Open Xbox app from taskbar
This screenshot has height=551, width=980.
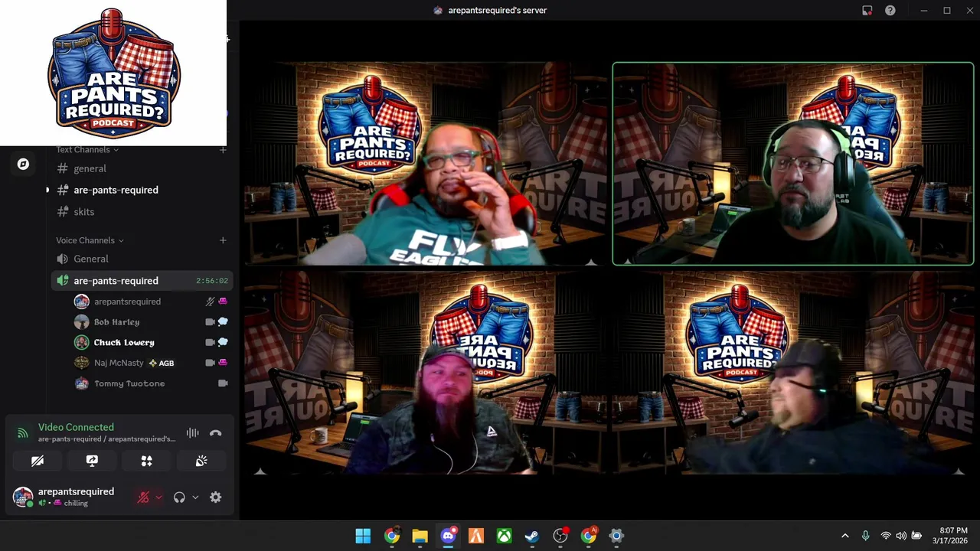(504, 536)
